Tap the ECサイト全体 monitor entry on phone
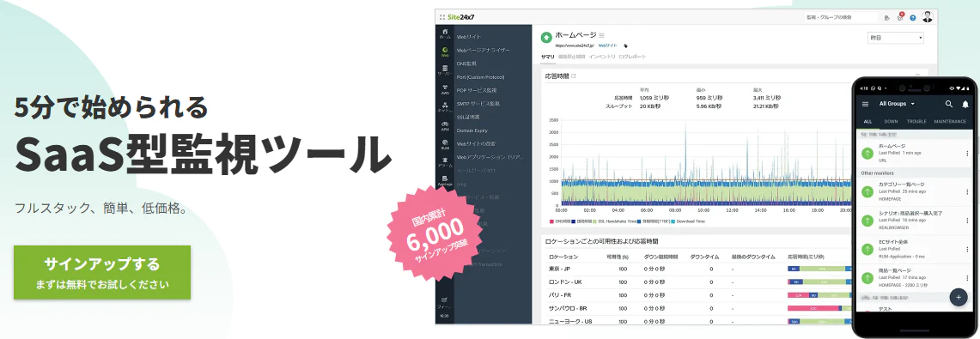 915,249
